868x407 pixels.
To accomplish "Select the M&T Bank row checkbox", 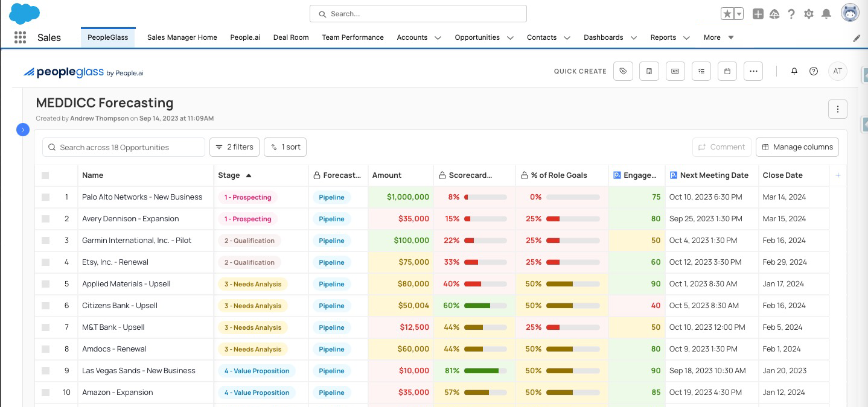I will [x=45, y=327].
